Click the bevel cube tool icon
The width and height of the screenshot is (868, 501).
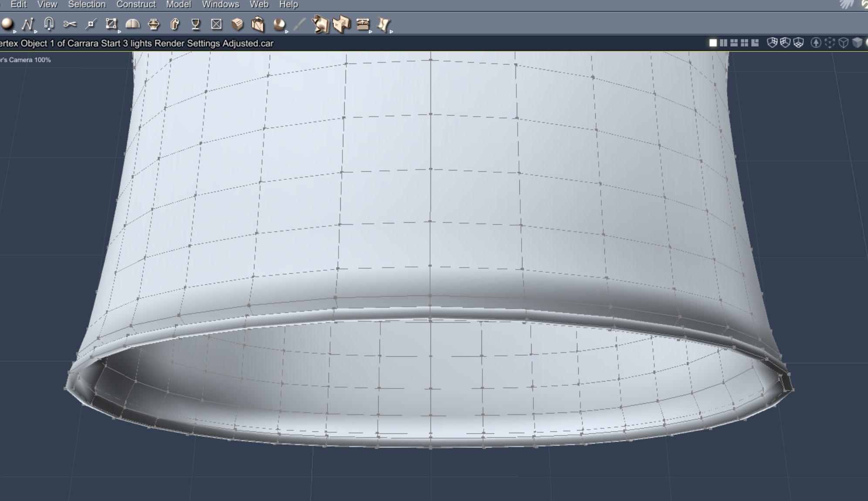pos(237,24)
